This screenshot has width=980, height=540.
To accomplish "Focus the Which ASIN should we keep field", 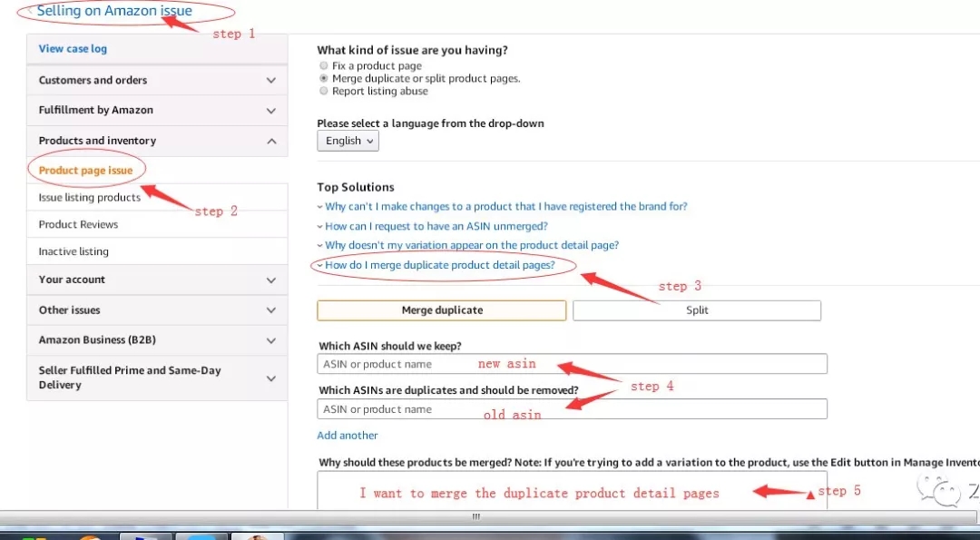I will [572, 364].
